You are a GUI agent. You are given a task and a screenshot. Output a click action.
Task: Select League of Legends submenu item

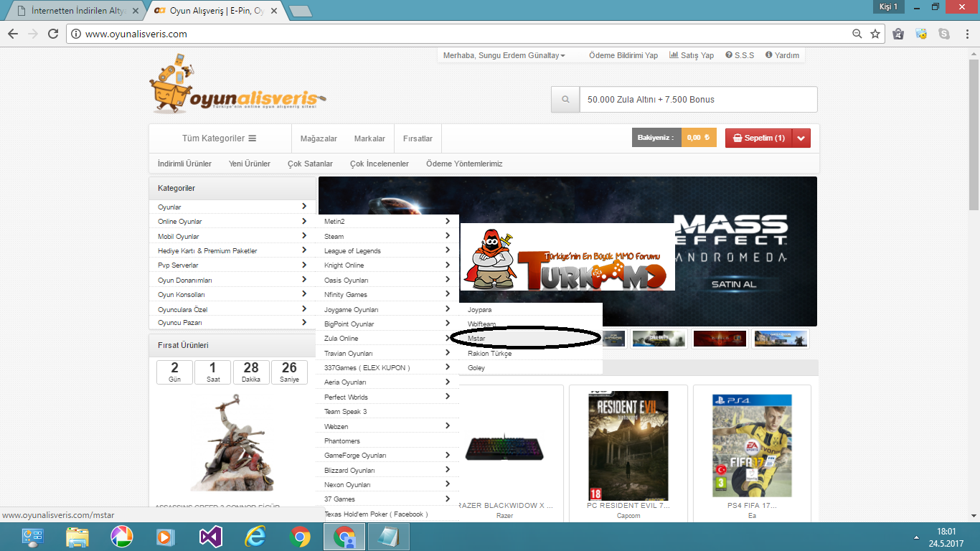tap(387, 250)
